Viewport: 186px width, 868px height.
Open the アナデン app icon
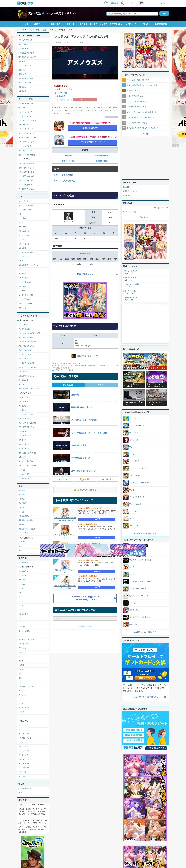click(126, 447)
